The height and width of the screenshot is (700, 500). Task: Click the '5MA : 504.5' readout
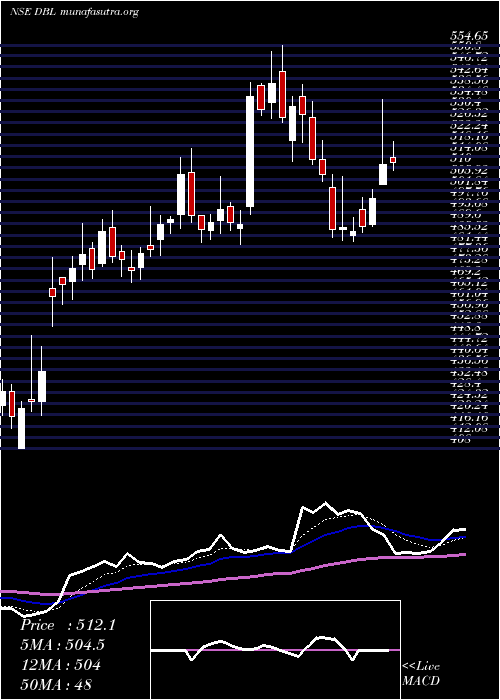pyautogui.click(x=64, y=645)
